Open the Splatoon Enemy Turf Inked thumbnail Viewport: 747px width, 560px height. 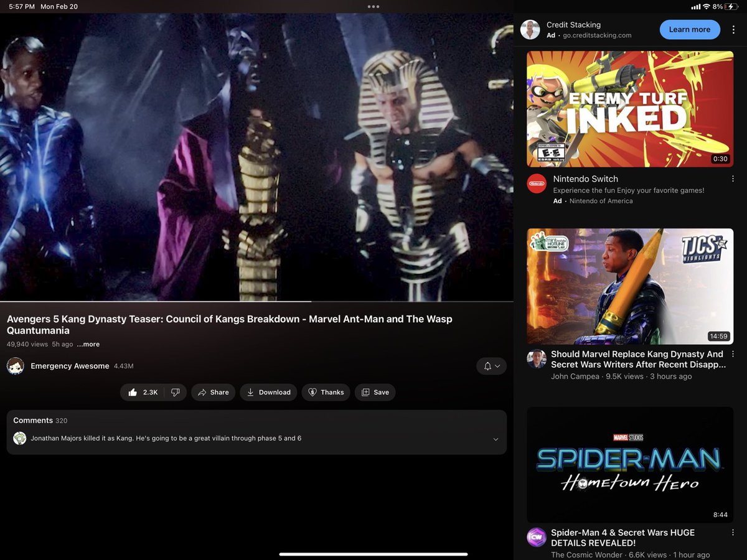630,109
